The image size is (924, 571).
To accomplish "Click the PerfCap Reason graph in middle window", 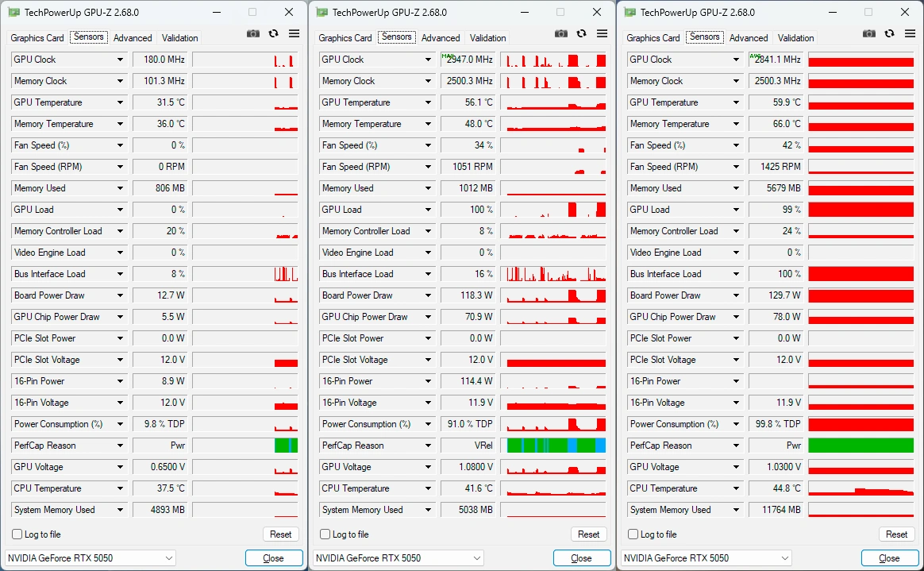I will [x=553, y=446].
